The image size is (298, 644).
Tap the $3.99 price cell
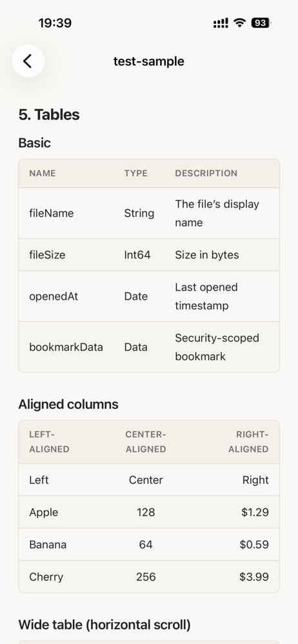click(254, 576)
